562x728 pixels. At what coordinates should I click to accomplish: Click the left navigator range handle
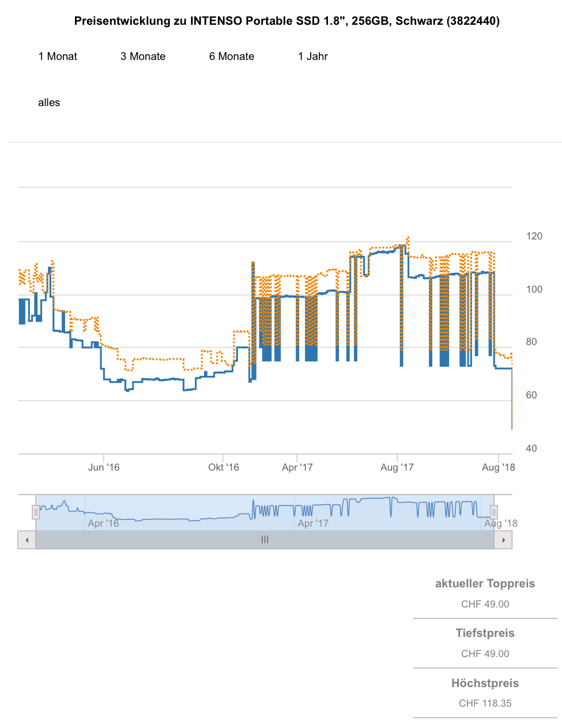pyautogui.click(x=36, y=512)
